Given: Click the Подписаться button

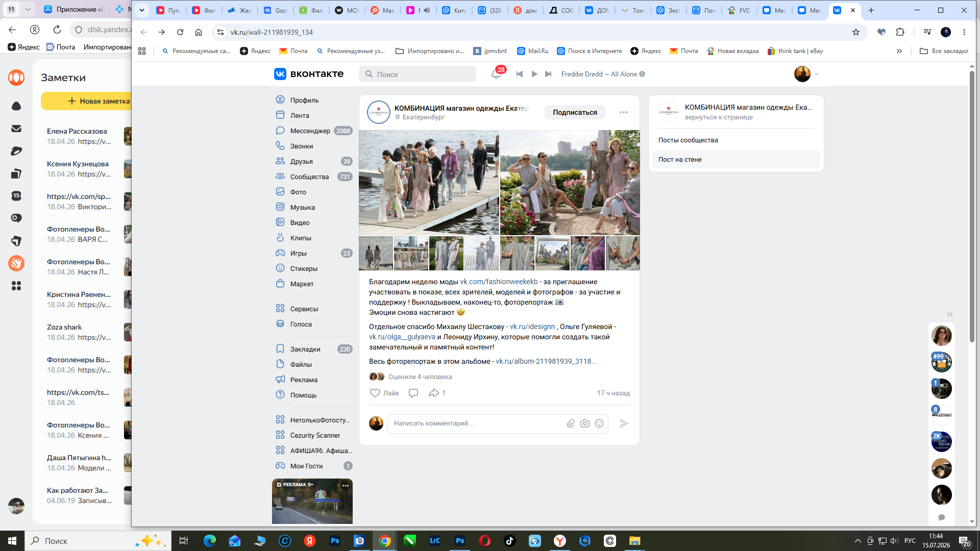Looking at the screenshot, I should 575,112.
